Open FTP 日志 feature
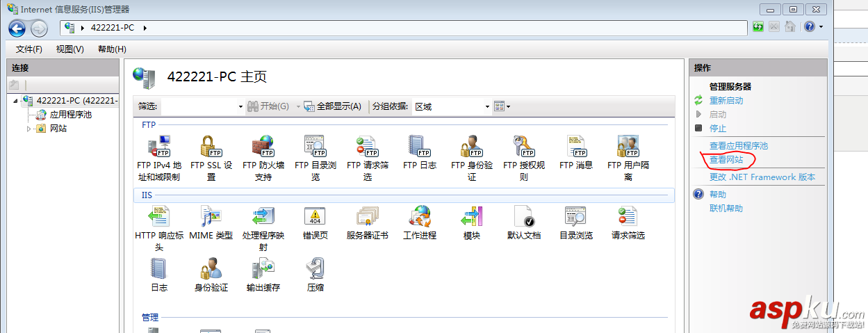This screenshot has height=333, width=868. [x=420, y=153]
